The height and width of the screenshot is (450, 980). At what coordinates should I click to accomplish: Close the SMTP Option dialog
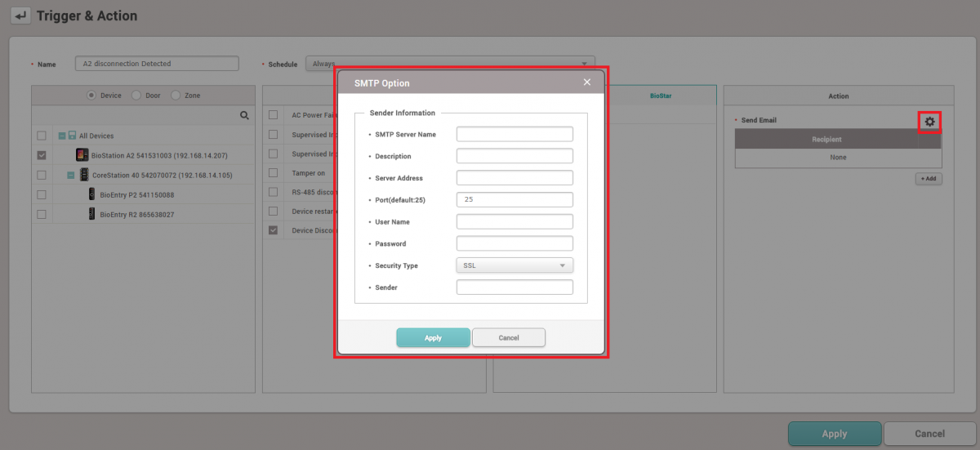point(586,82)
